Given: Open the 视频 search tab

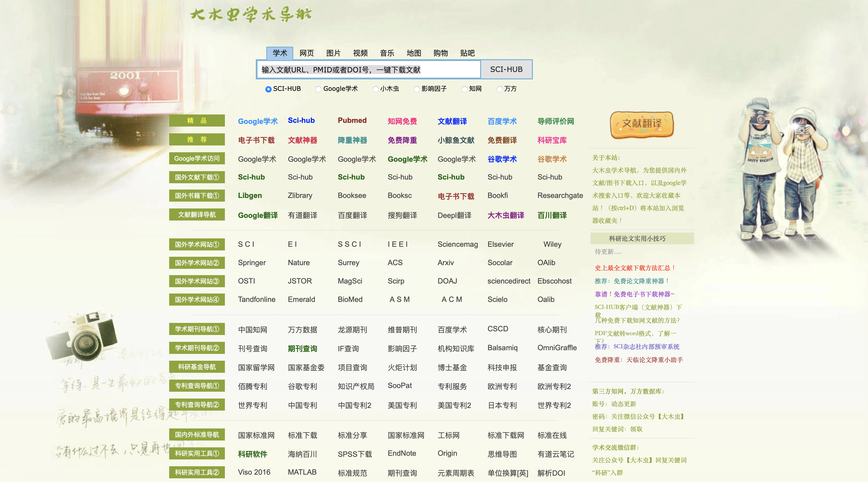Looking at the screenshot, I should click(360, 53).
